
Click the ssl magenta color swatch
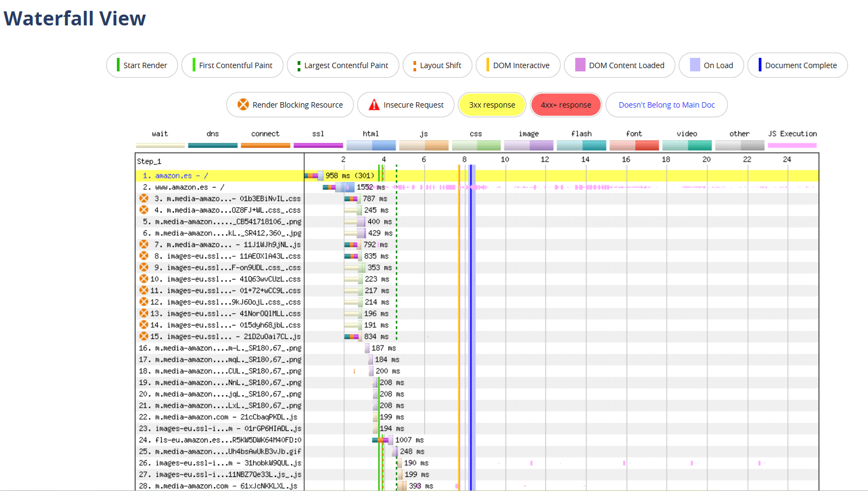(x=318, y=145)
